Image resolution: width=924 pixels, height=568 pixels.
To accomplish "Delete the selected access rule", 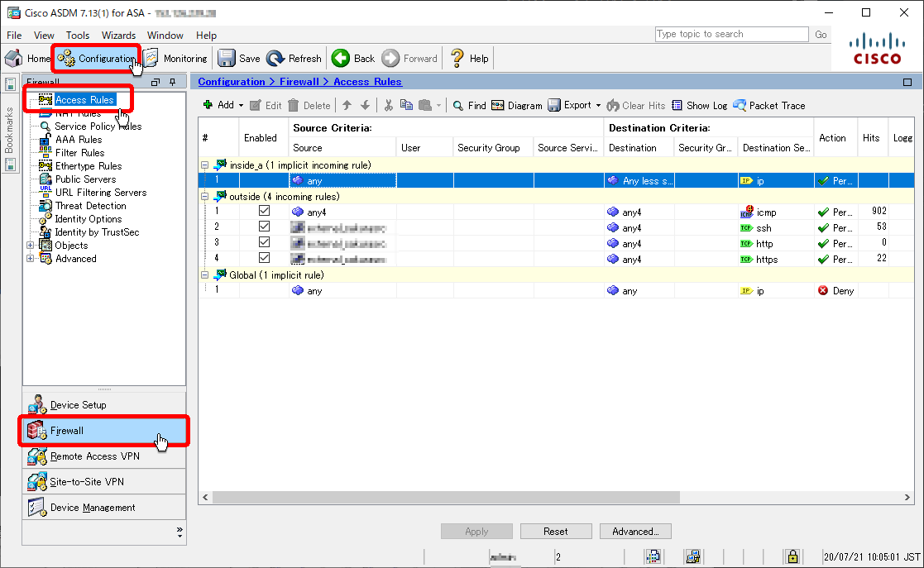I will [309, 106].
